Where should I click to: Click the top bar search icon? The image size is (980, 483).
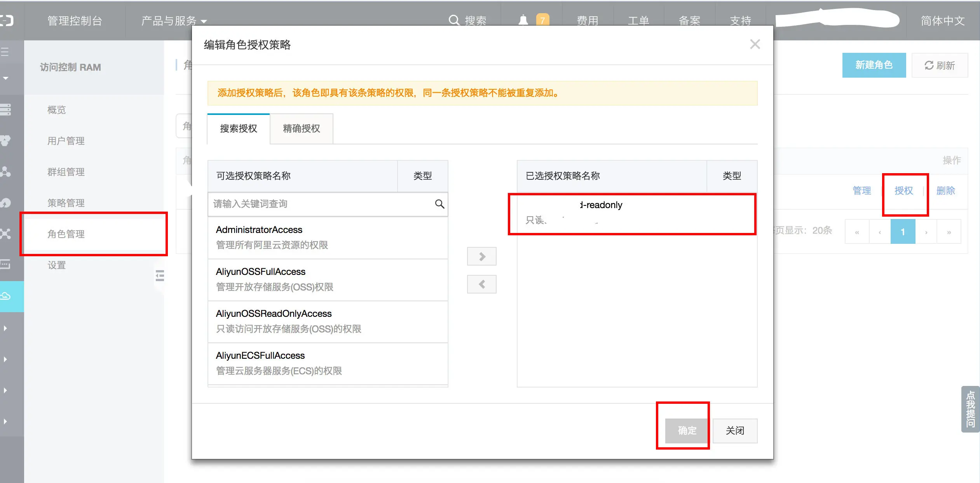click(454, 20)
